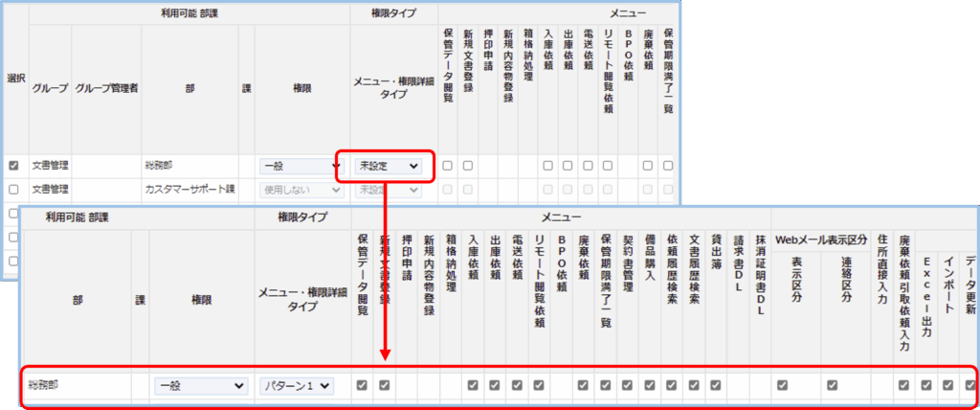
Task: Uncheck the 貸出簿 checkbox
Action: tap(716, 385)
